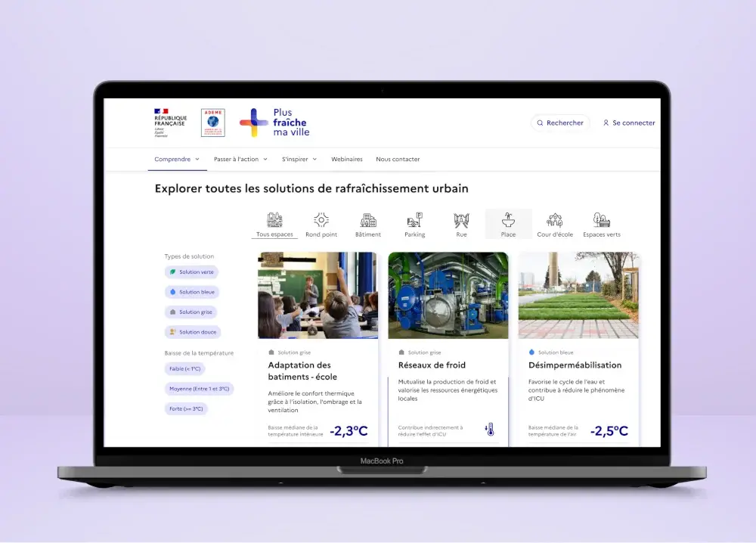
Task: Select the Rue space filter icon
Action: click(461, 219)
